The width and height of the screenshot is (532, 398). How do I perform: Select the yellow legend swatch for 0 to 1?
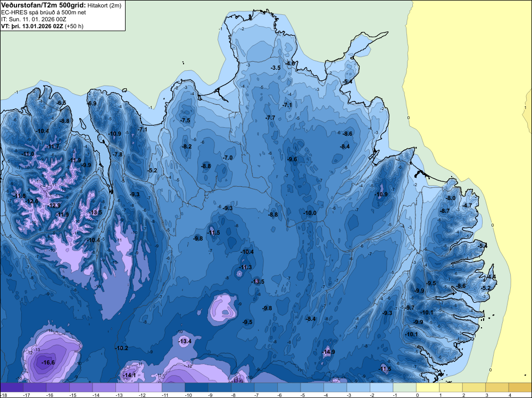(428, 387)
